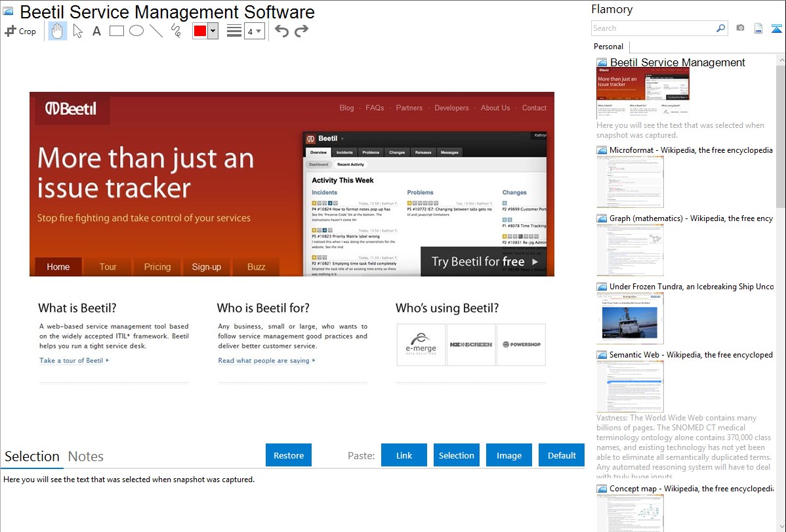Click the line thickness icon
This screenshot has width=786, height=532.
coord(234,31)
